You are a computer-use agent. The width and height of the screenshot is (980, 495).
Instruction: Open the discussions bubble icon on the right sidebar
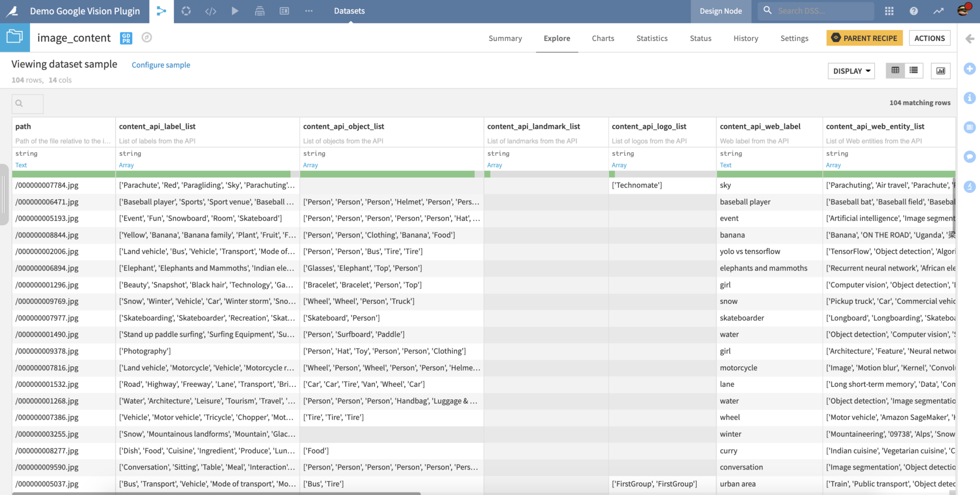click(x=970, y=157)
